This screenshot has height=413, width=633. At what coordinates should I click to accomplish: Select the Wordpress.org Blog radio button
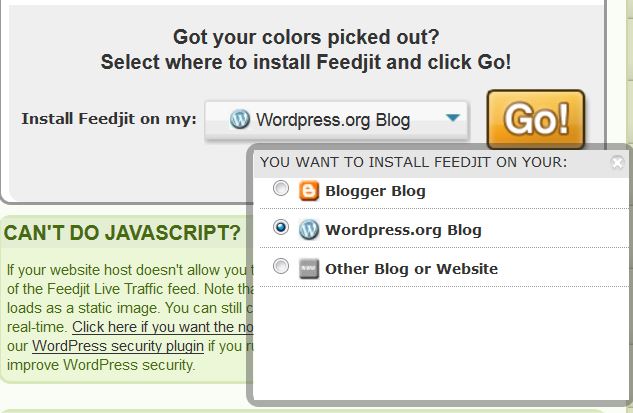[x=281, y=227]
